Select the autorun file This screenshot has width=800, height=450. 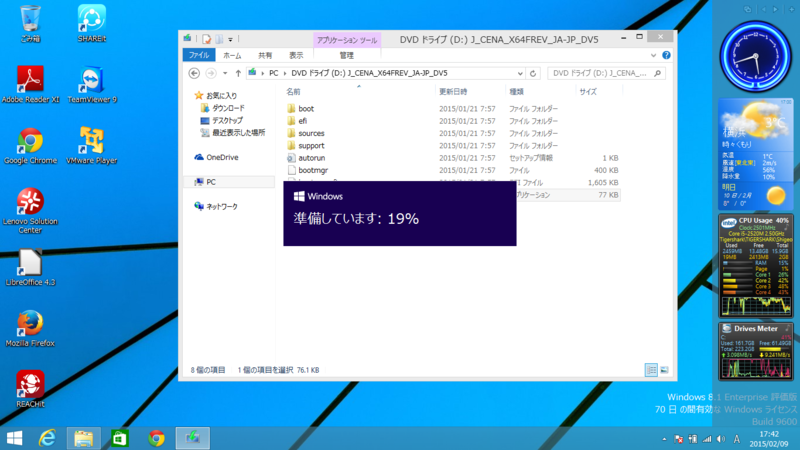pos(311,158)
